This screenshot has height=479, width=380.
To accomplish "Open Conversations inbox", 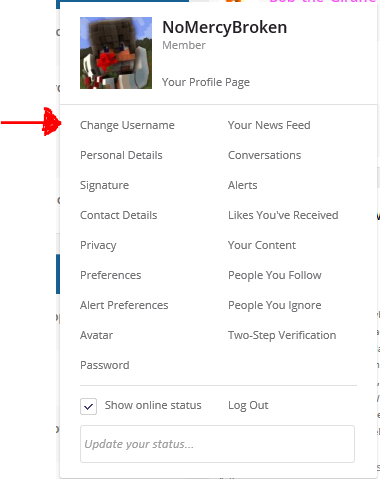I will (x=265, y=155).
